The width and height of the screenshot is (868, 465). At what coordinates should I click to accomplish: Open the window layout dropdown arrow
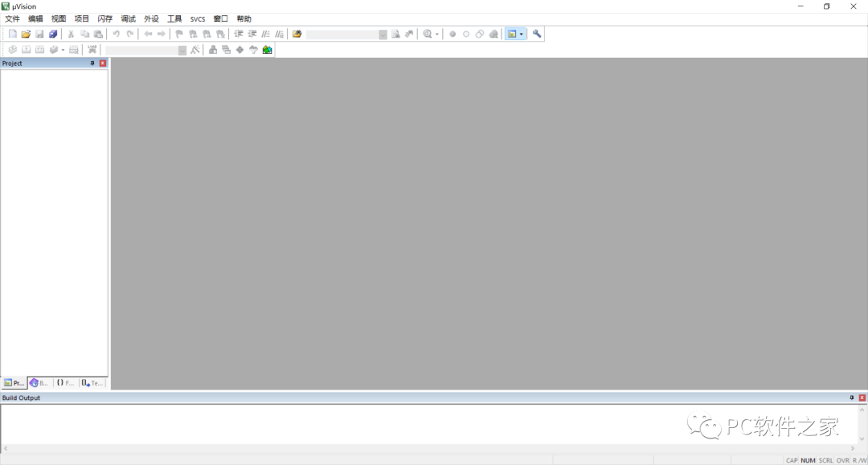[522, 34]
